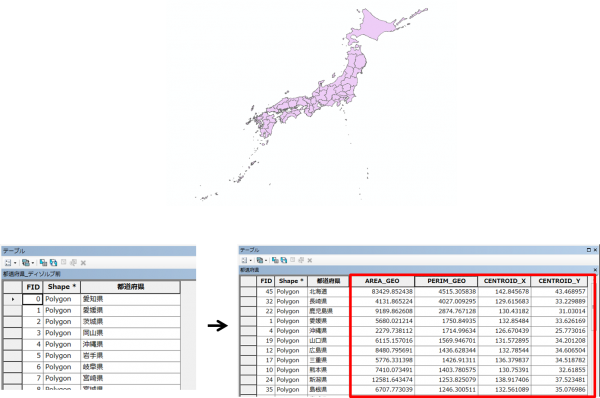Click the CENTROID_X column header

(x=505, y=281)
